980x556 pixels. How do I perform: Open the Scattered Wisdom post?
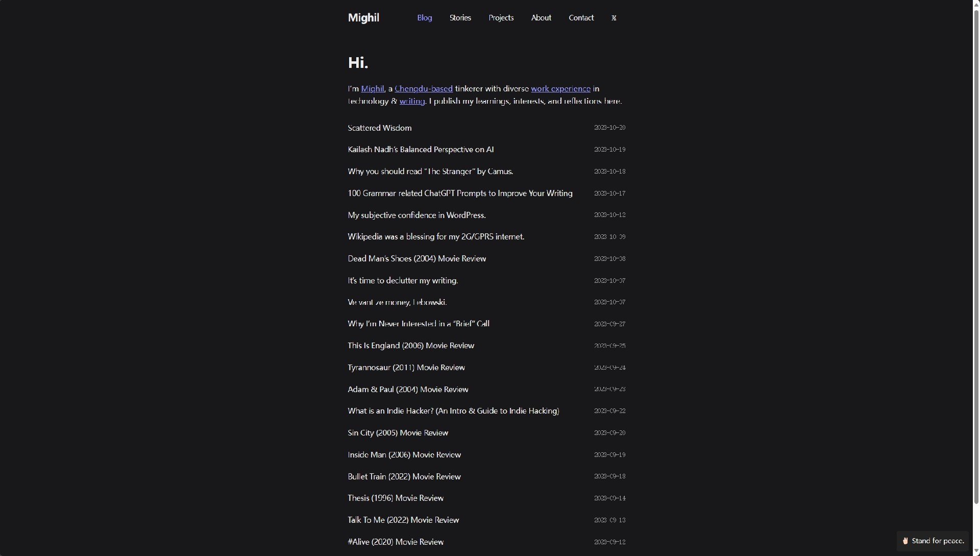[379, 128]
